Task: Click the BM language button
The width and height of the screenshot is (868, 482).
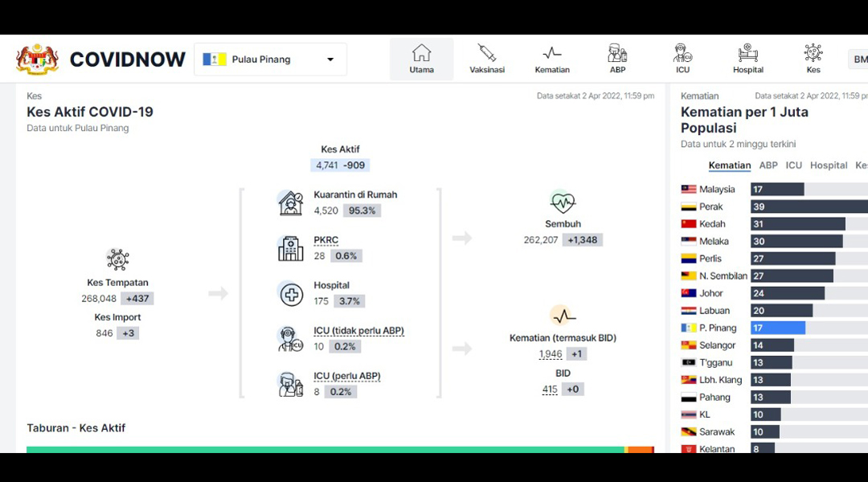Action: 858,59
